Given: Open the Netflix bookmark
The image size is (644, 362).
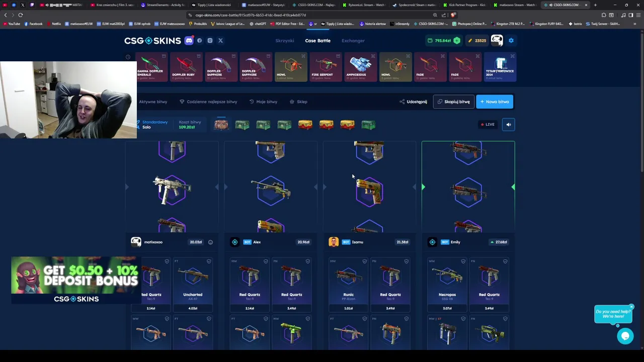Looking at the screenshot, I should (x=53, y=24).
